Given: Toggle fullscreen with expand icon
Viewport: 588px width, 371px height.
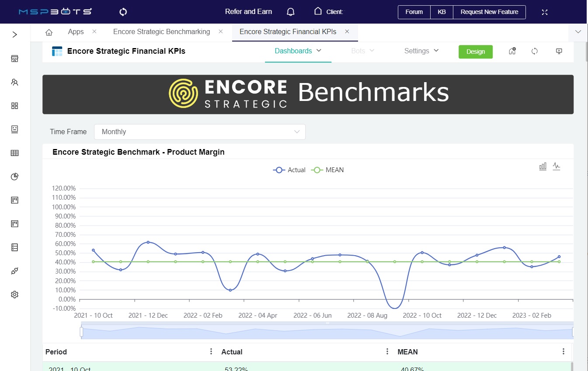Looking at the screenshot, I should [x=544, y=12].
